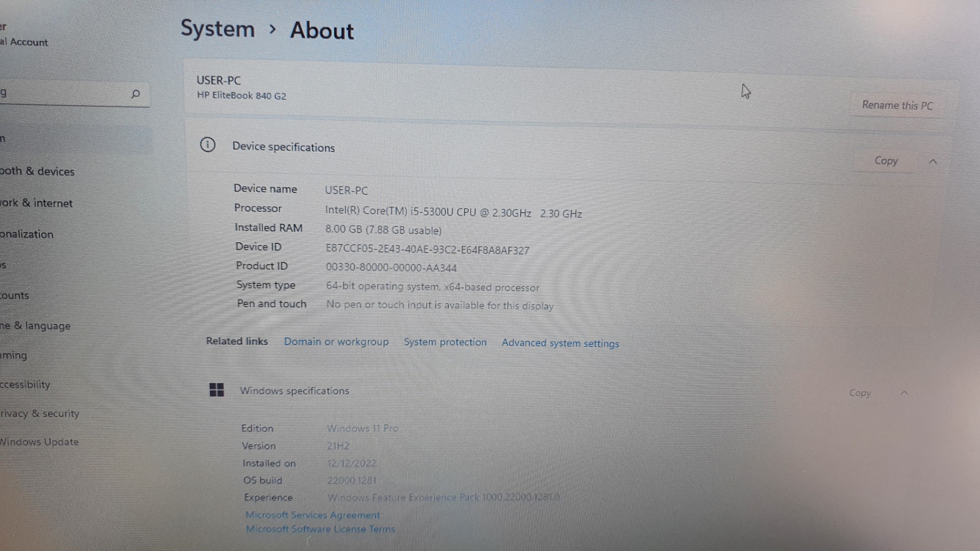Open the Domain or workgroup link

[x=336, y=342]
